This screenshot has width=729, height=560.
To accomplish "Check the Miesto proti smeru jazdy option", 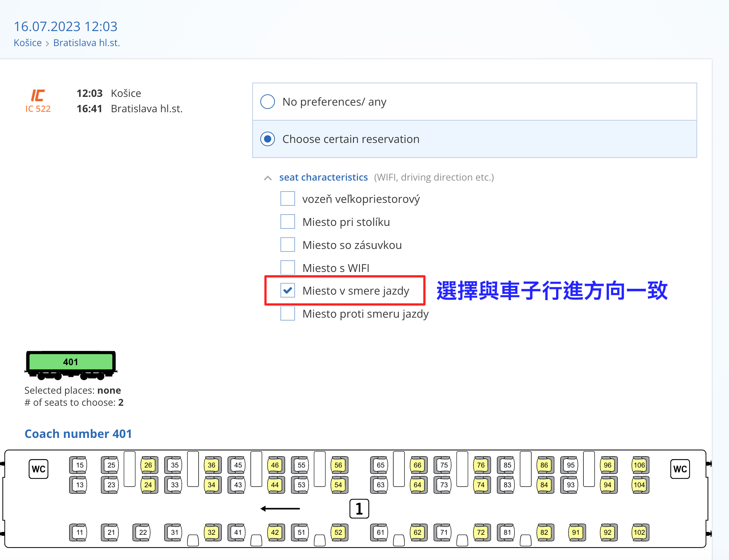I will (288, 314).
